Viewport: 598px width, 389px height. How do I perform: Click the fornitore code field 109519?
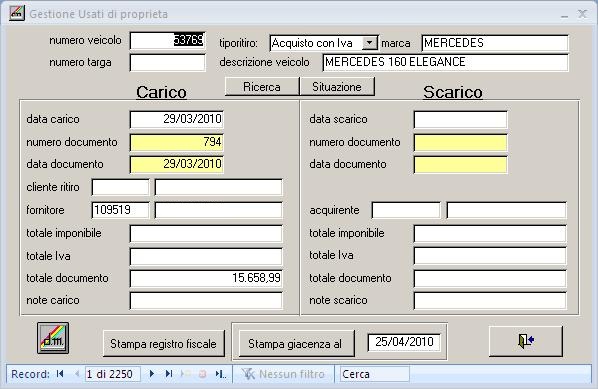(121, 210)
